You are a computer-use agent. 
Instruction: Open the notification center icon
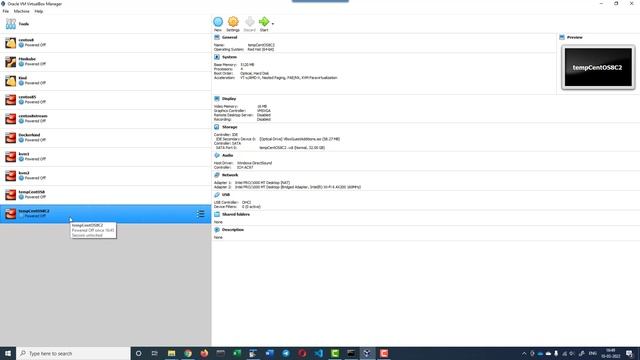(629, 353)
